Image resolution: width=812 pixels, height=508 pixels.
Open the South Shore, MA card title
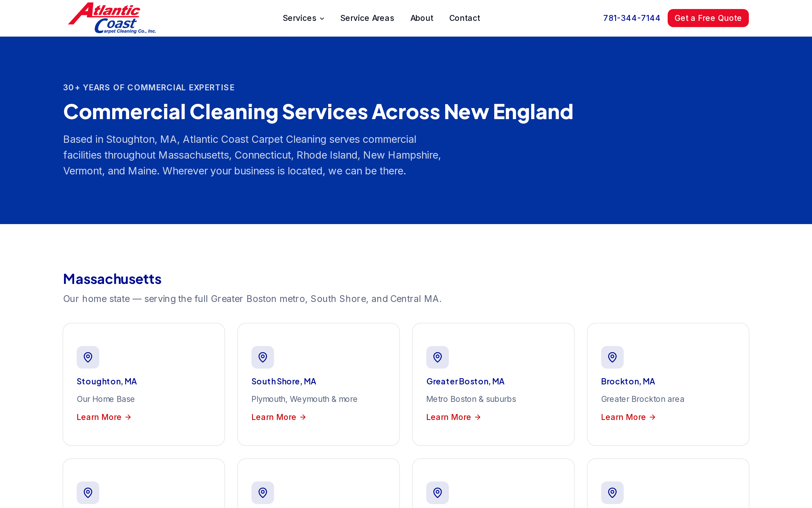284,381
